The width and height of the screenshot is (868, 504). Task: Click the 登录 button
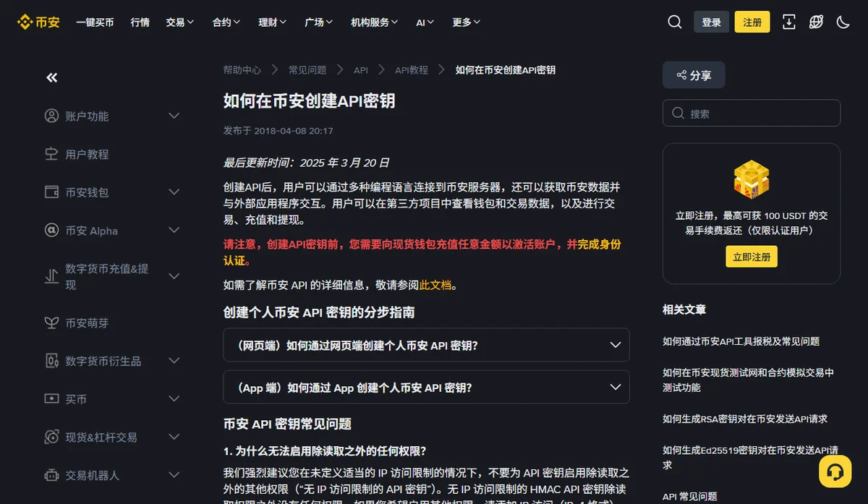pyautogui.click(x=711, y=22)
